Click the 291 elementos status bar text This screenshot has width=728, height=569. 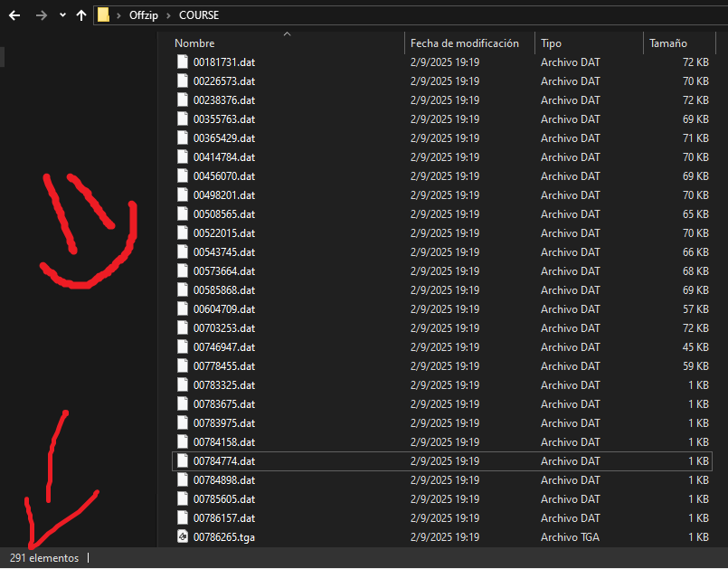point(44,558)
